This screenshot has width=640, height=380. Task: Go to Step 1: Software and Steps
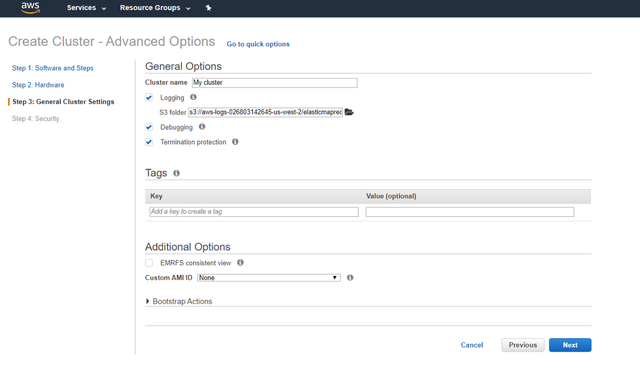tap(53, 68)
